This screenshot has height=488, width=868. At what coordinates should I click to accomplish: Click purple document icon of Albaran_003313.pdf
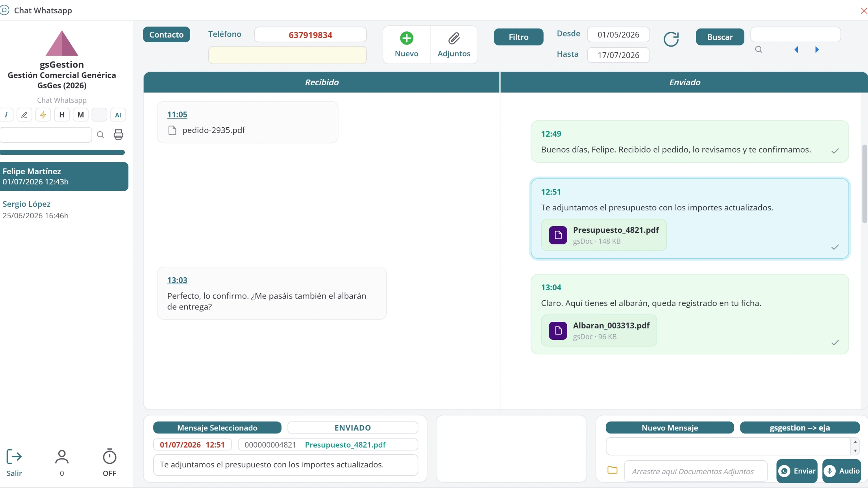(558, 331)
